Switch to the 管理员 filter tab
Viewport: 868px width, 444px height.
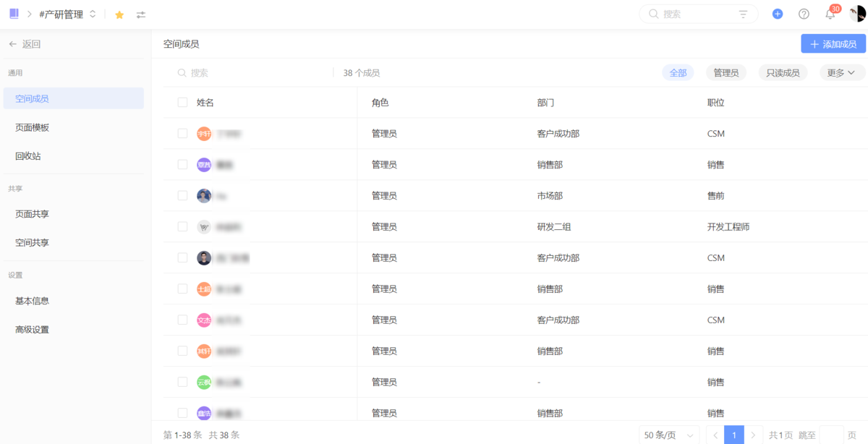[726, 72]
